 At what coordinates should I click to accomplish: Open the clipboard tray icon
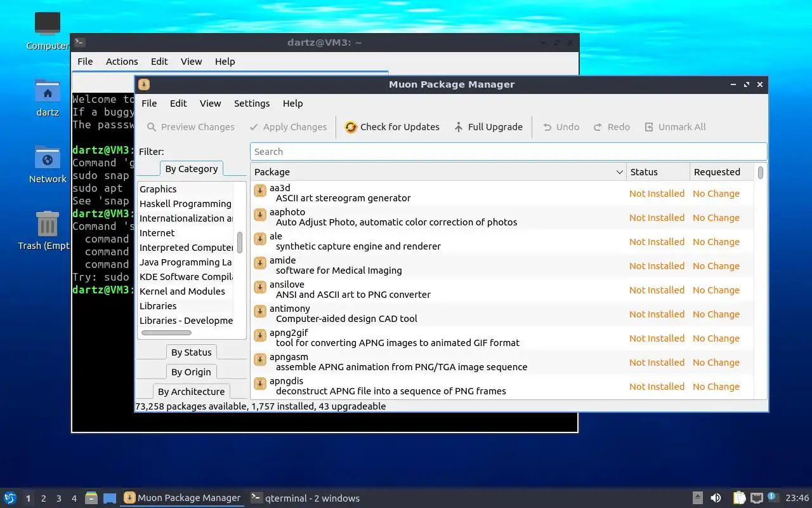(739, 498)
